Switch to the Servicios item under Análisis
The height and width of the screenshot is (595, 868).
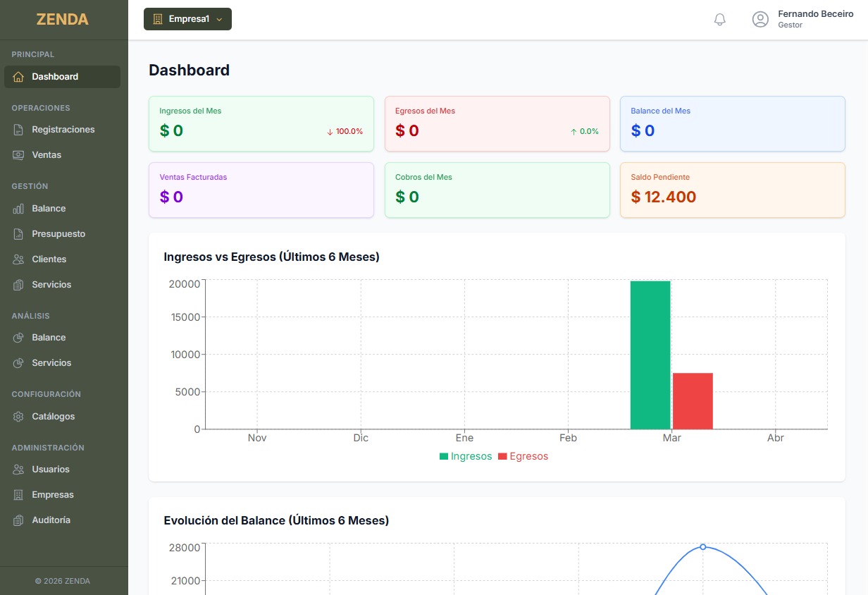[x=52, y=362]
